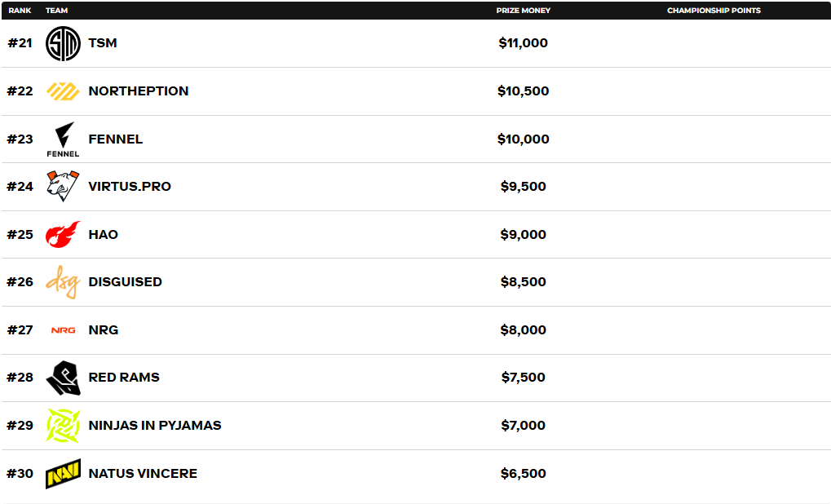831x504 pixels.
Task: Sort by Prize Money column header
Action: pos(523,11)
